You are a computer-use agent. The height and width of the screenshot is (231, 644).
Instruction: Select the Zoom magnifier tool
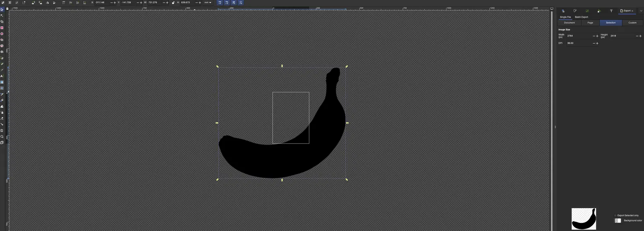(x=2, y=137)
